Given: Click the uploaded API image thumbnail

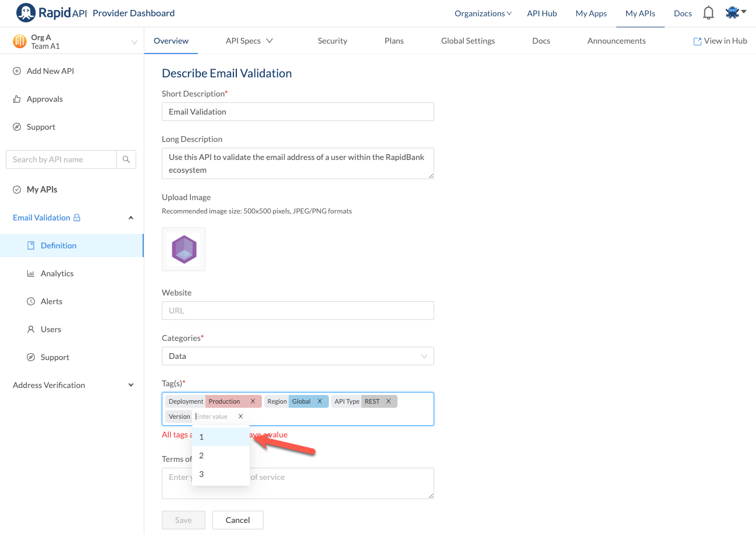Looking at the screenshot, I should click(184, 250).
